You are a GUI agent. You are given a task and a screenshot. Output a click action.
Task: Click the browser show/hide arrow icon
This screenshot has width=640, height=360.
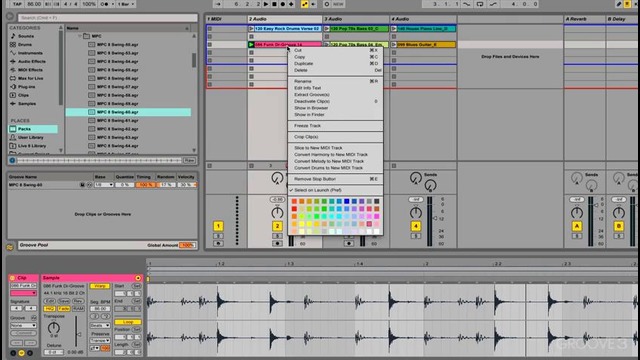[x=10, y=17]
